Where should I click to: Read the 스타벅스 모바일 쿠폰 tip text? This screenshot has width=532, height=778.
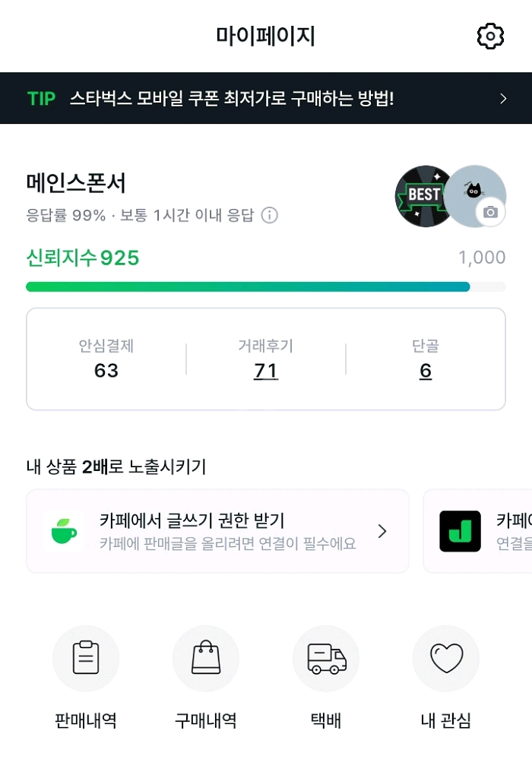(232, 99)
